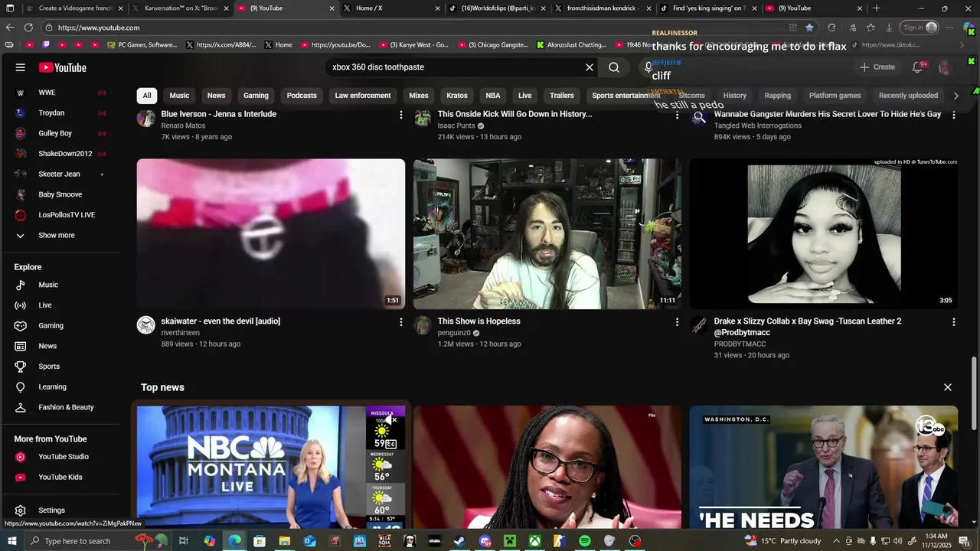Open Sports in the Explore sidebar

coord(61,367)
